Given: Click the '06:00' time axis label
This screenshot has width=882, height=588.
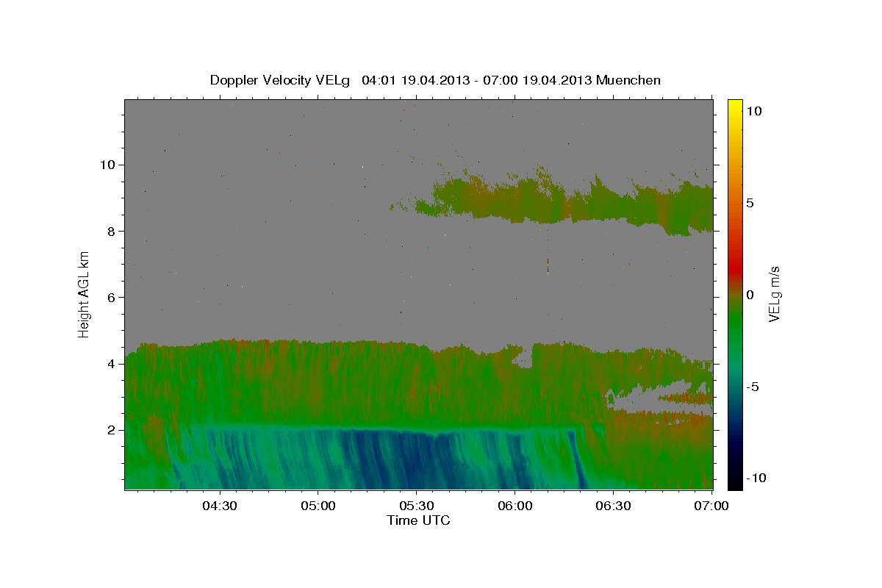Looking at the screenshot, I should [514, 506].
